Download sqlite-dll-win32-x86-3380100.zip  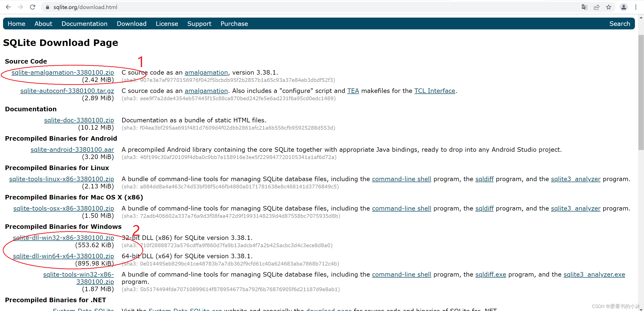[63, 238]
